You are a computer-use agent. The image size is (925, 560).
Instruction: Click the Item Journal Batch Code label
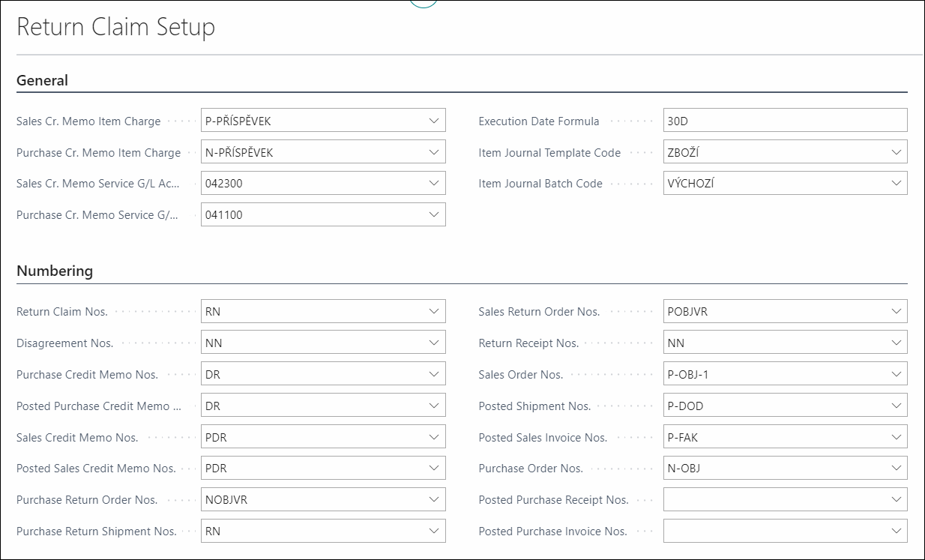point(540,183)
